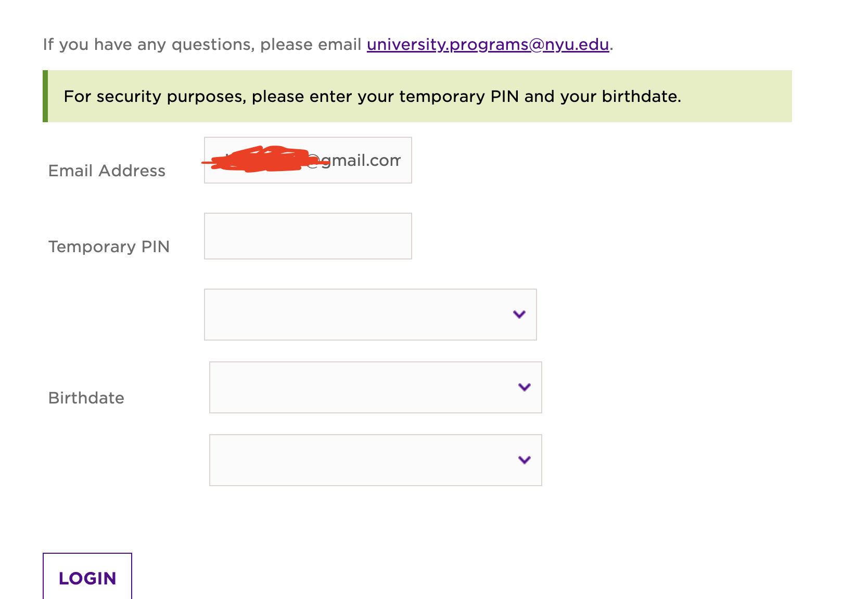Image resolution: width=868 pixels, height=599 pixels.
Task: Click the red scribble covering the email
Action: click(x=260, y=159)
